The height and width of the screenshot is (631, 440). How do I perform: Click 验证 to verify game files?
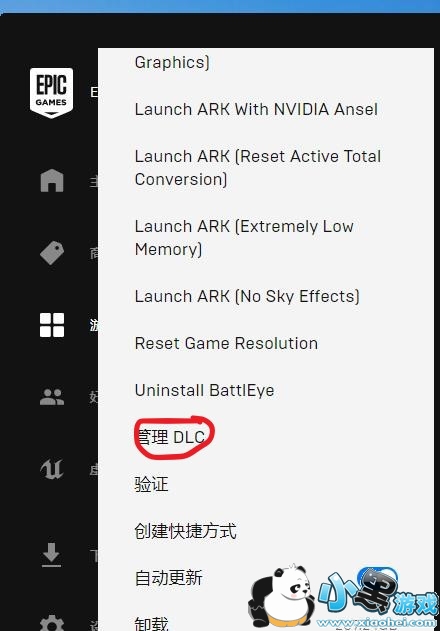[151, 484]
